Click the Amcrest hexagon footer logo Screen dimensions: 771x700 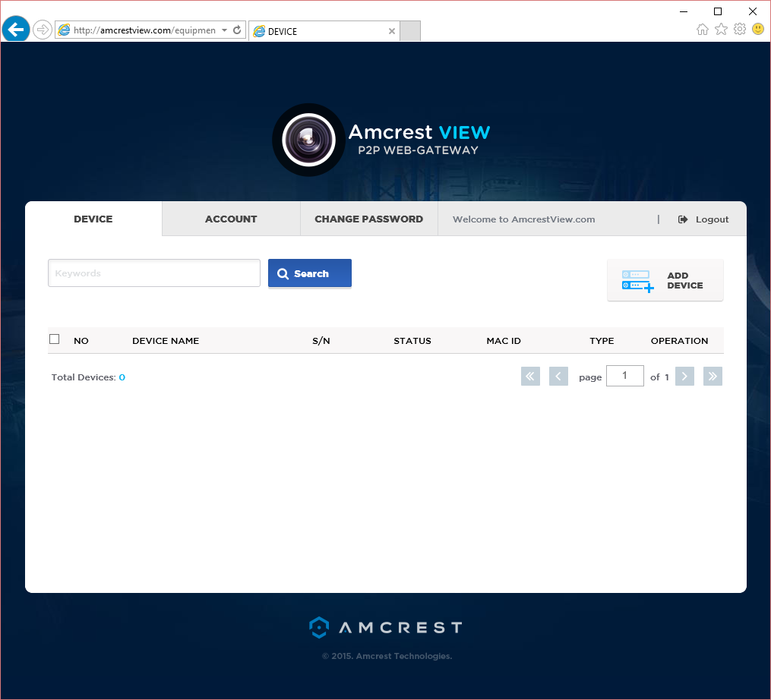pos(319,627)
